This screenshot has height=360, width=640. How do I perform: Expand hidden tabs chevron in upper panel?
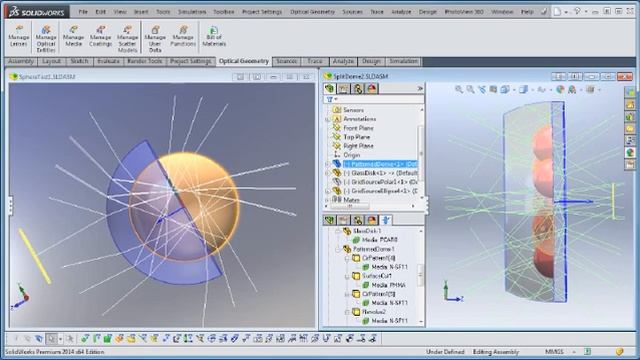420,89
